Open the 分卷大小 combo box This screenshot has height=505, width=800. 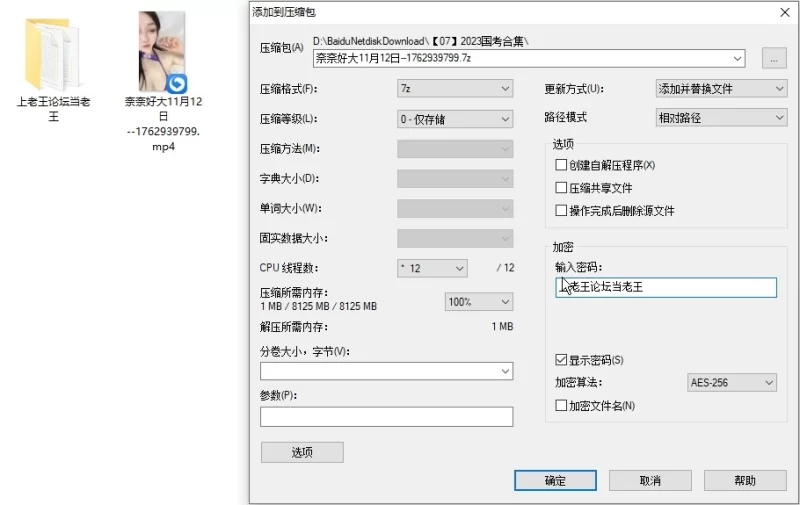click(x=386, y=371)
